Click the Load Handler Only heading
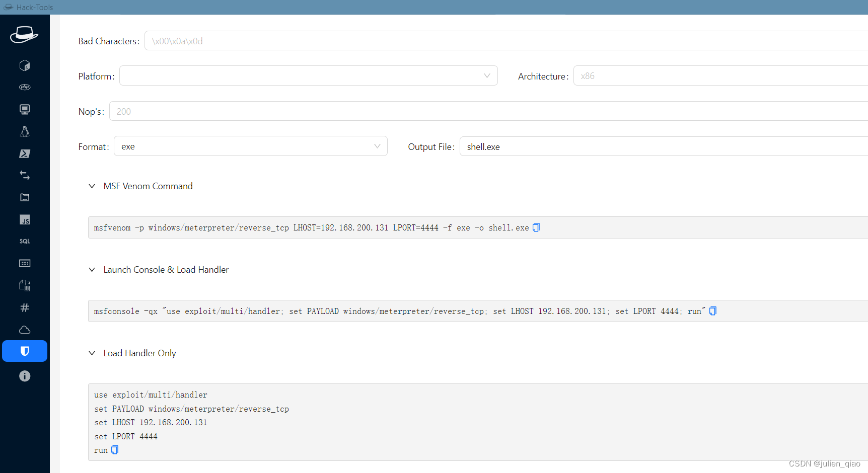Screen dimensions: 868x473 tap(139, 353)
